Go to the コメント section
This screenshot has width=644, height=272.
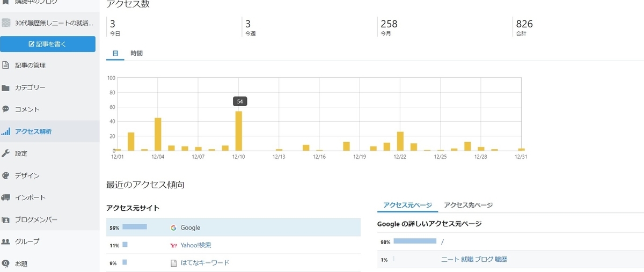27,109
